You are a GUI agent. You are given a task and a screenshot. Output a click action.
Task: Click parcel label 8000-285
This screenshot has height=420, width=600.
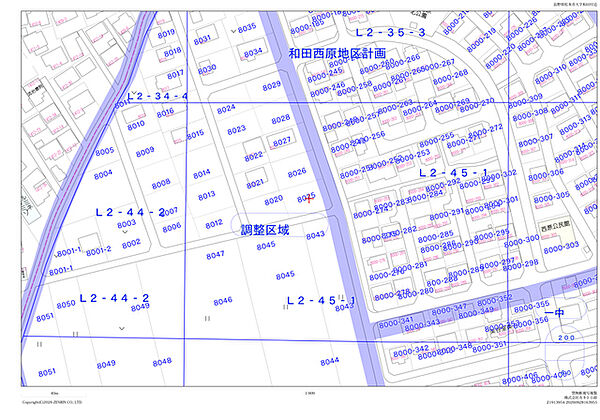coord(435,236)
